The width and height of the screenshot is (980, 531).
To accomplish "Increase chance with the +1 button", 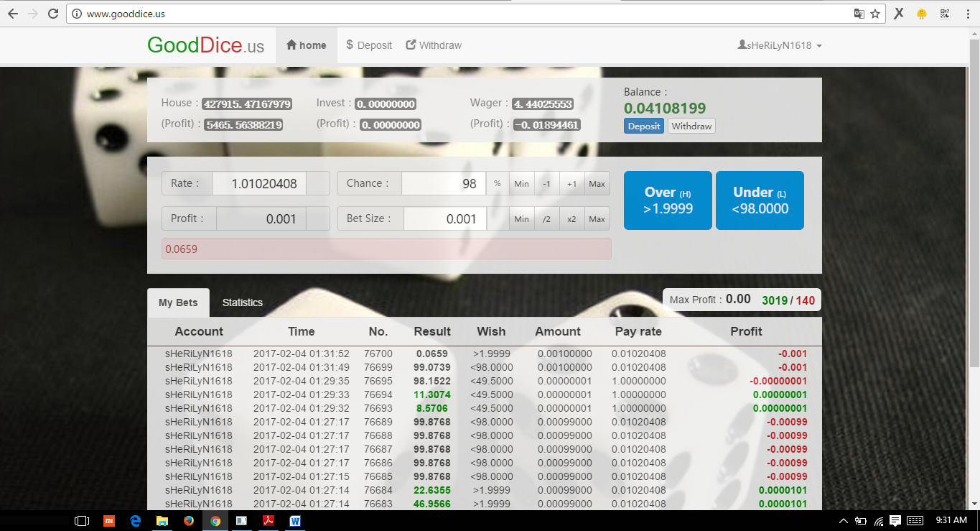I will pos(571,183).
